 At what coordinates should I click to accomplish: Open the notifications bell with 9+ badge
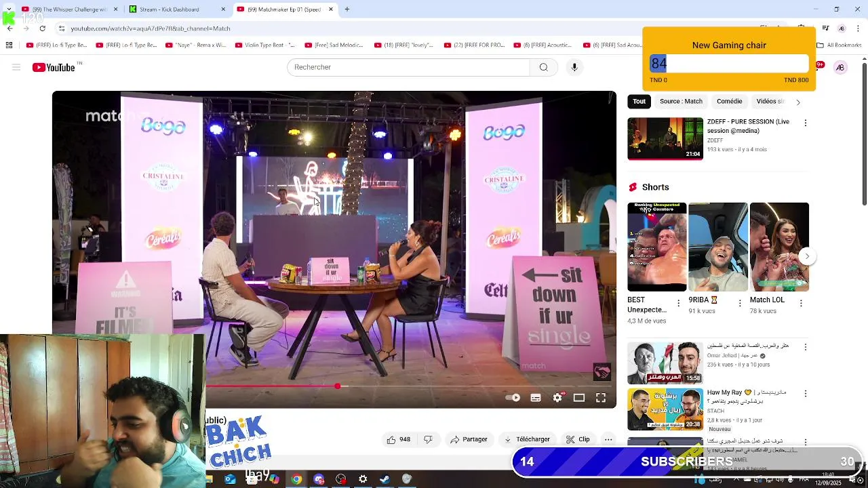click(x=818, y=66)
